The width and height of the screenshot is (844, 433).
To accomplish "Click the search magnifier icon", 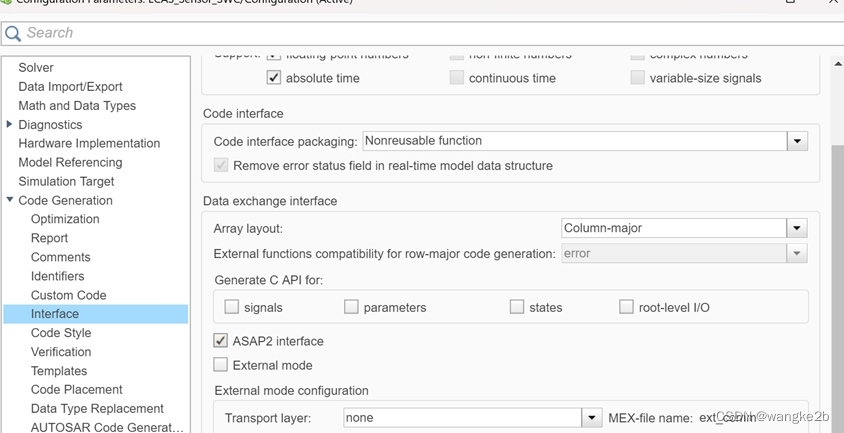I will tap(13, 34).
